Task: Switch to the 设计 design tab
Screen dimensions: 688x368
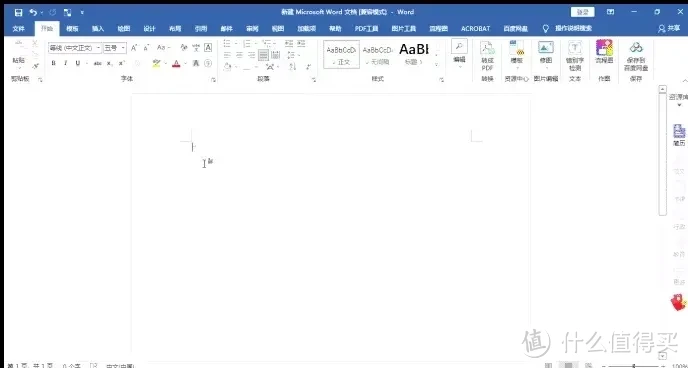Action: (x=150, y=29)
